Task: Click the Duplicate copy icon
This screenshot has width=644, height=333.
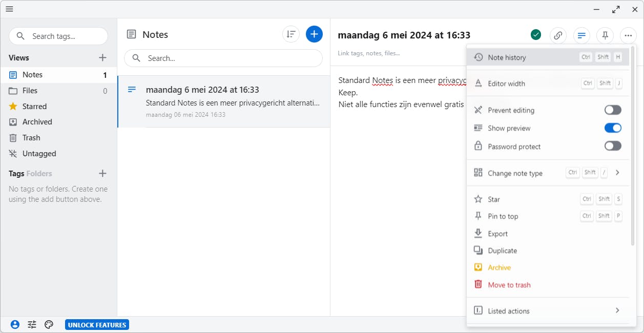Action: pyautogui.click(x=478, y=251)
